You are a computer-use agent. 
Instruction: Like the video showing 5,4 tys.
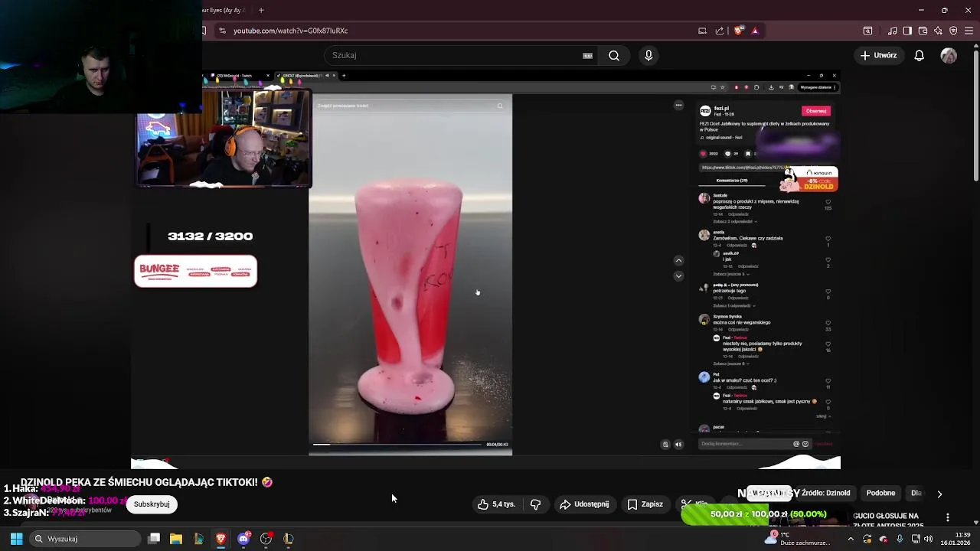(496, 504)
